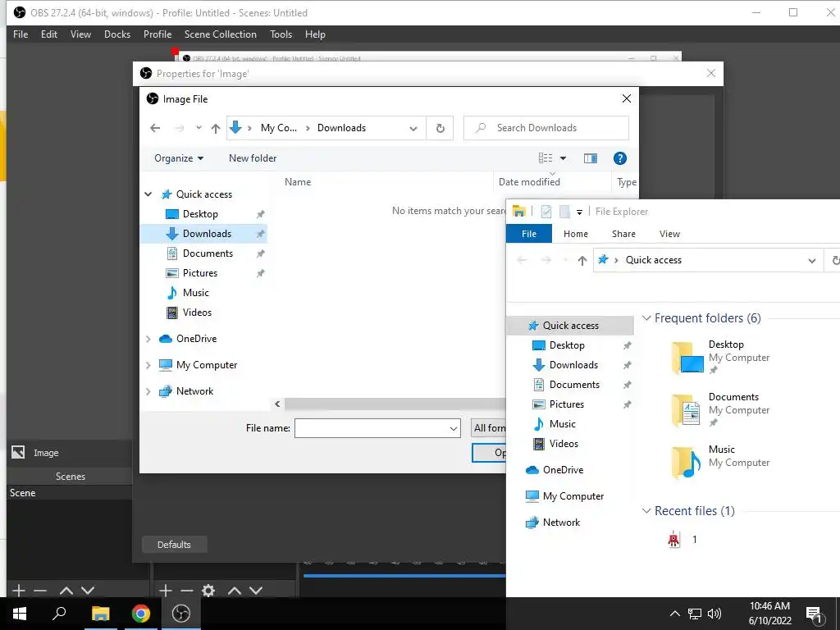
Task: Expand File Explorer address bar dropdown
Action: (811, 261)
